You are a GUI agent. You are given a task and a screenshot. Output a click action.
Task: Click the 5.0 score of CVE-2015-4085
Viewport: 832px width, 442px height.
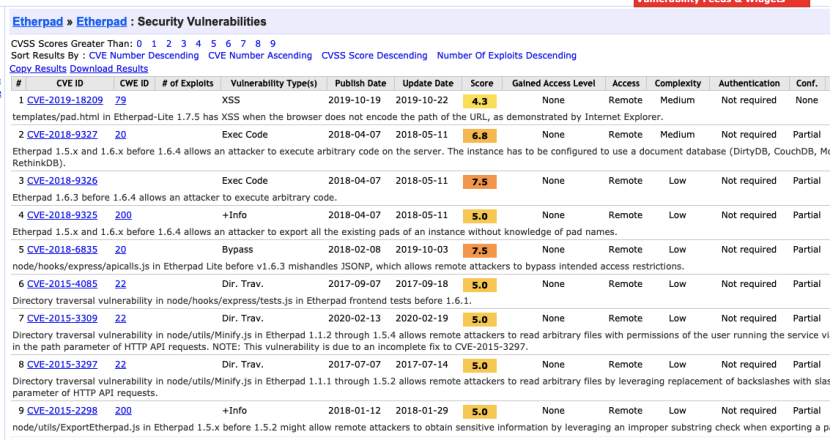[480, 285]
